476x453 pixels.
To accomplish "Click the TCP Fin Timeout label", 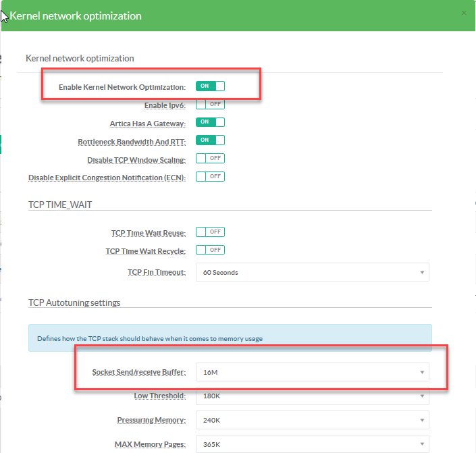I will pyautogui.click(x=156, y=272).
